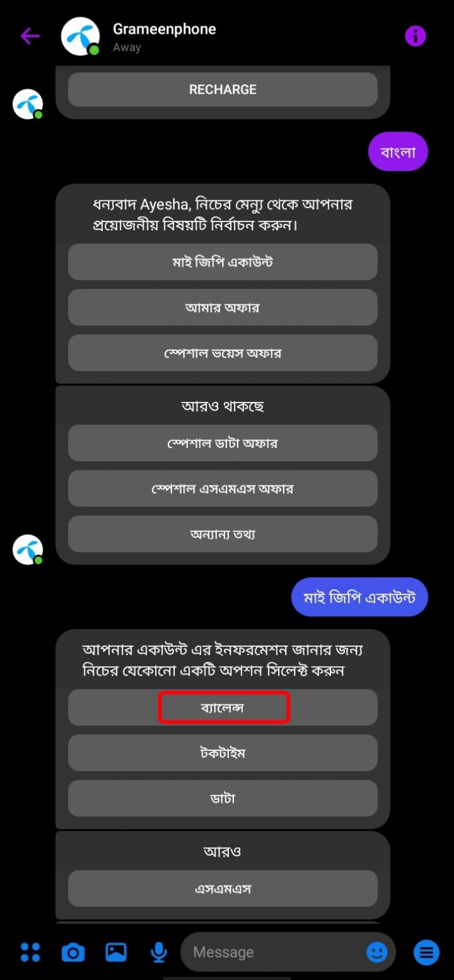Tap the এসএমএস option

tap(223, 888)
